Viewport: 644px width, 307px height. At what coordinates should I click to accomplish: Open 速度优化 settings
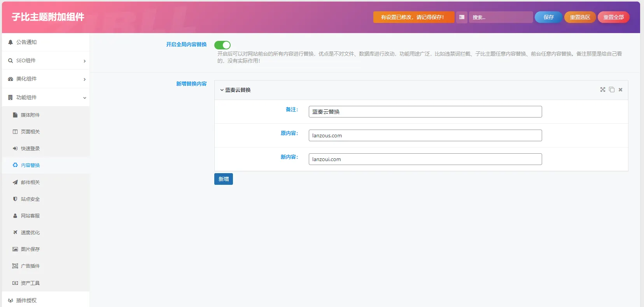(46, 232)
